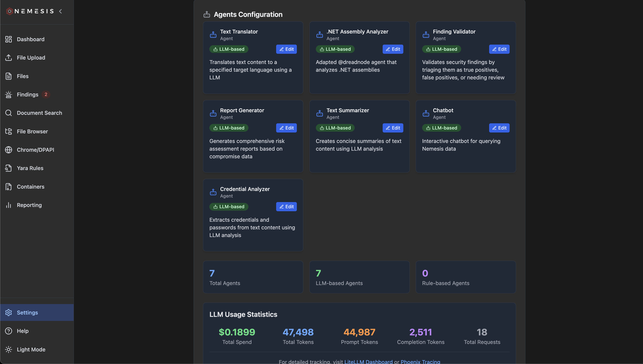The image size is (643, 364).
Task: Click the Chrome/DPAPI globe icon
Action: point(9,150)
